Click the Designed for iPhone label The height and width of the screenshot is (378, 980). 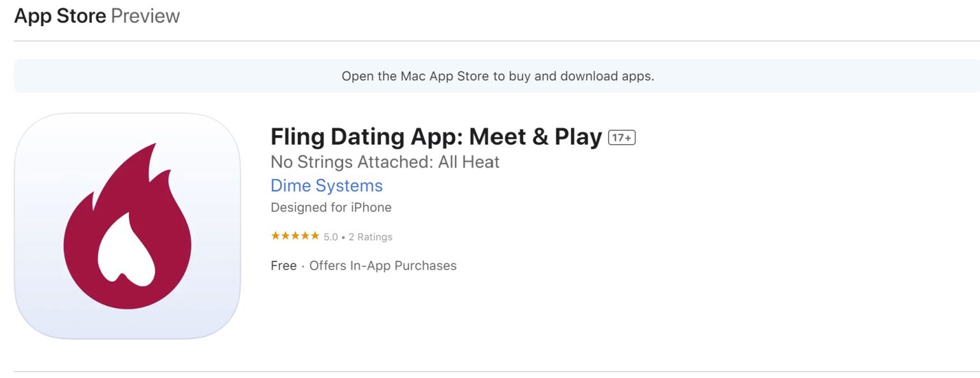pos(331,207)
